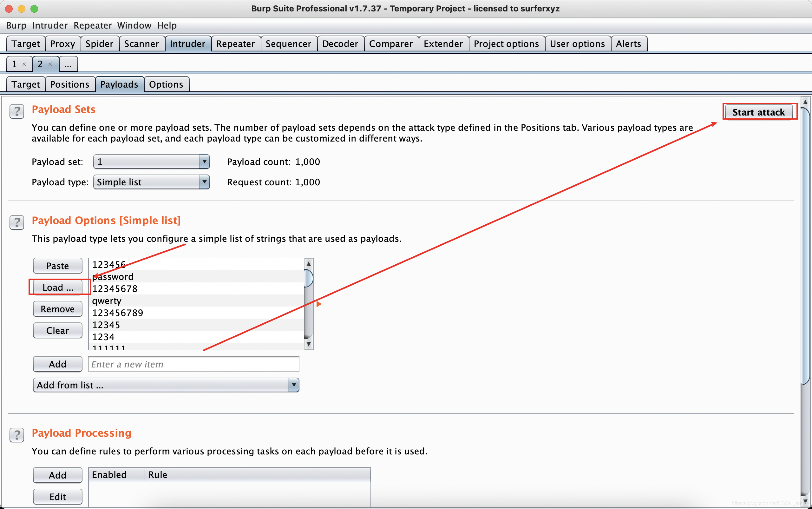Select payload entry 1234

pyautogui.click(x=196, y=337)
